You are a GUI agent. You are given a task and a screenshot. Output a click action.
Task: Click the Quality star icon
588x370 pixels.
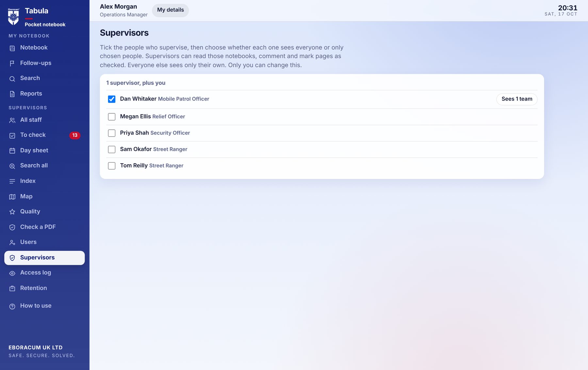[12, 212]
